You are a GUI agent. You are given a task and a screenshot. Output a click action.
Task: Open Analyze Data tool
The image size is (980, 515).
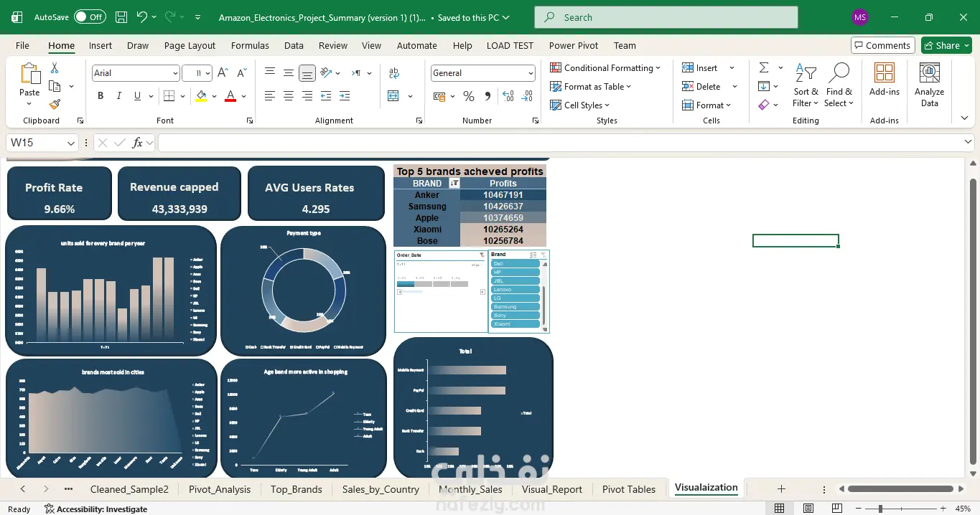929,85
